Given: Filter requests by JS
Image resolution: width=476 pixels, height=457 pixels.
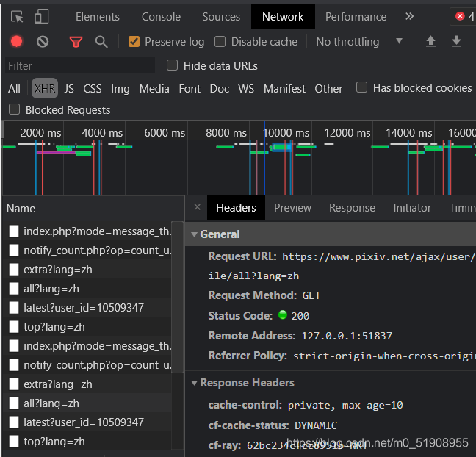Looking at the screenshot, I should coord(69,89).
